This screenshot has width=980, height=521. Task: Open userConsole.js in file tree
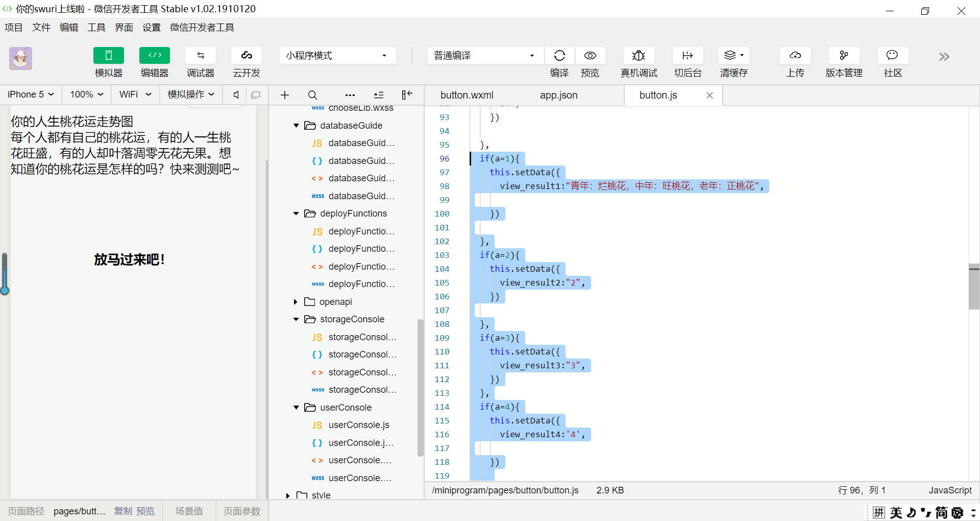coord(358,425)
